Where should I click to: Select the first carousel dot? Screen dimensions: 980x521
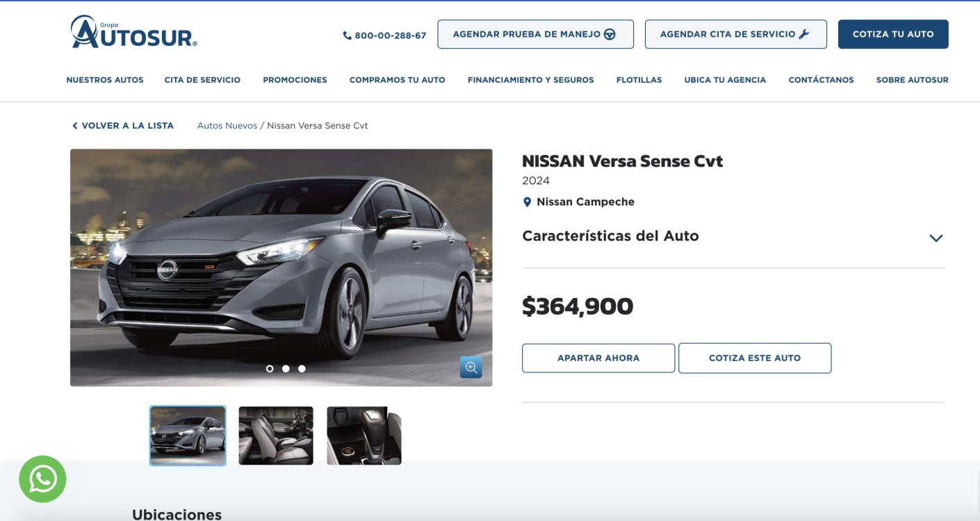[x=270, y=369]
